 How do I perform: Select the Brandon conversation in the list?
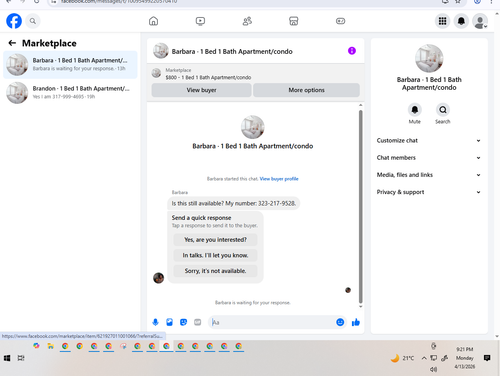click(x=70, y=92)
